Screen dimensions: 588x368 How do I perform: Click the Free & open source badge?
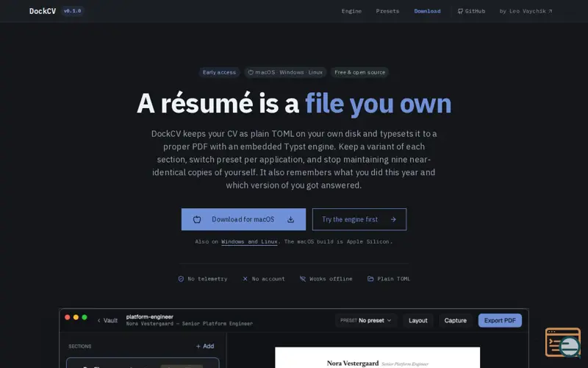point(359,72)
